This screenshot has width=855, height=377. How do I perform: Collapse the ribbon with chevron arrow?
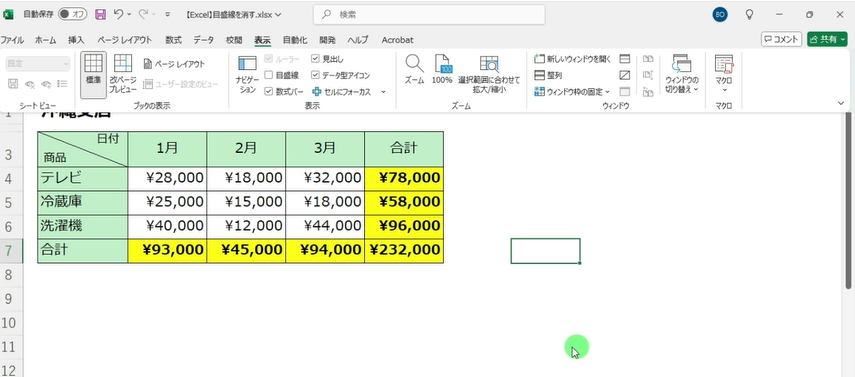pos(841,103)
